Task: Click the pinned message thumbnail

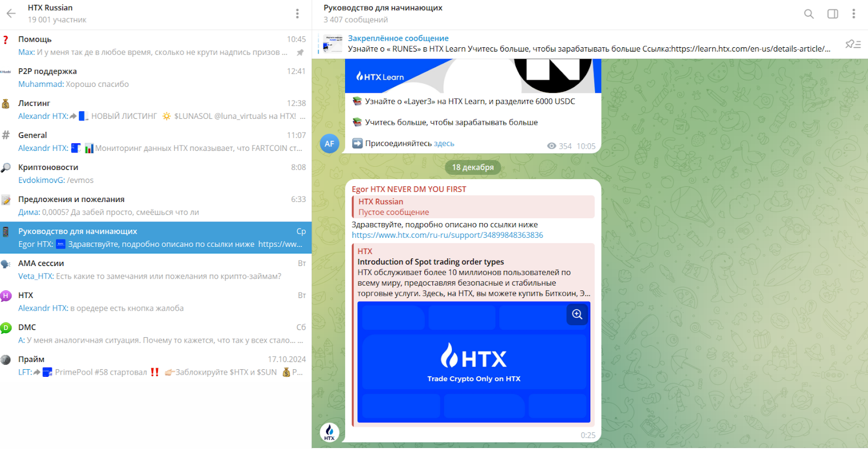Action: pos(333,43)
